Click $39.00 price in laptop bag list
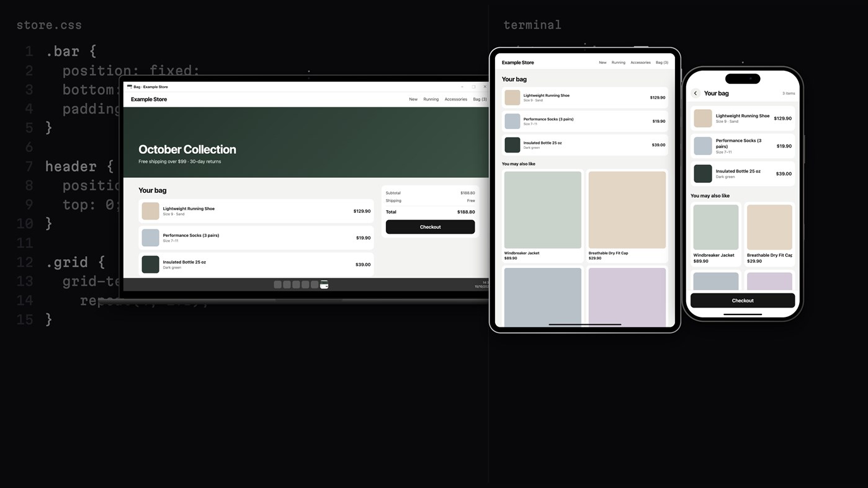Screen dimensions: 868x488 point(363,264)
